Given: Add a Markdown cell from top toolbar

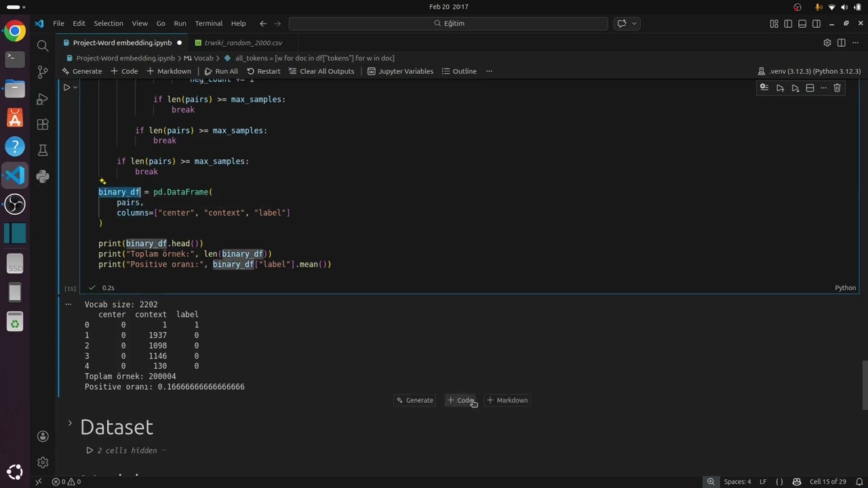Looking at the screenshot, I should click(169, 71).
